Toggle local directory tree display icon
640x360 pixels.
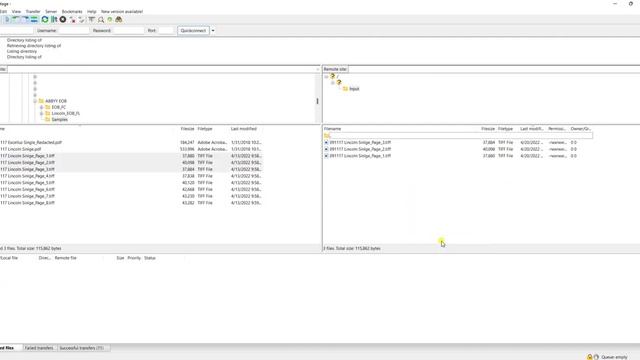point(16,20)
